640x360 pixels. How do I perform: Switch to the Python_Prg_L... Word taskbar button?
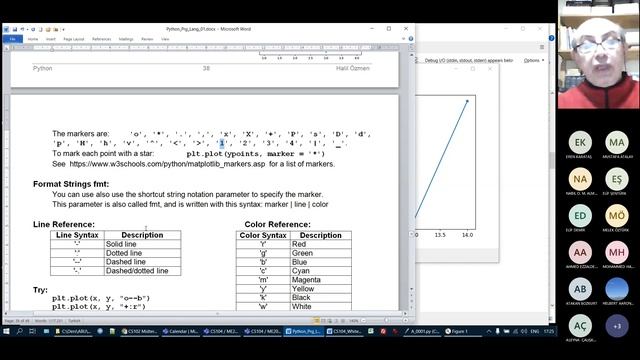304,331
